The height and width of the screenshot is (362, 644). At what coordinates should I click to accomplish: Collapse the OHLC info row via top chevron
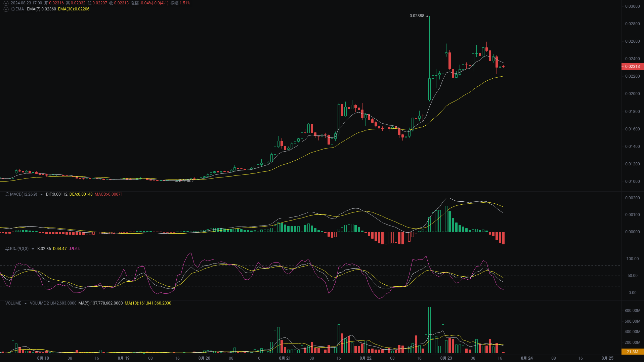pyautogui.click(x=6, y=3)
